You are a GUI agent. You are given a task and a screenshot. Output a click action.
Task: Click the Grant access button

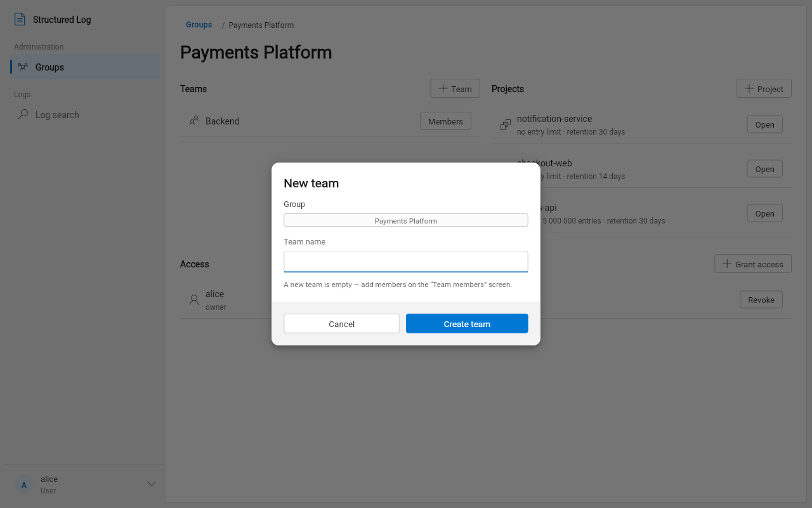pos(753,264)
